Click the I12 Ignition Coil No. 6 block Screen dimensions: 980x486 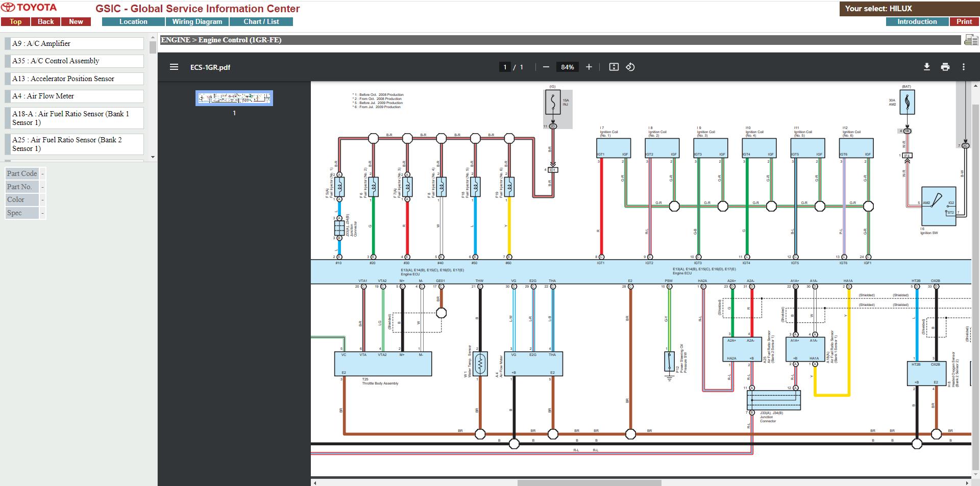(856, 148)
